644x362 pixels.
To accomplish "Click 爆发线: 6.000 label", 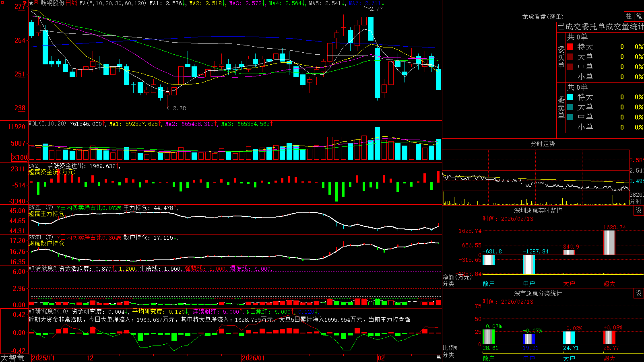I will coord(251,269).
